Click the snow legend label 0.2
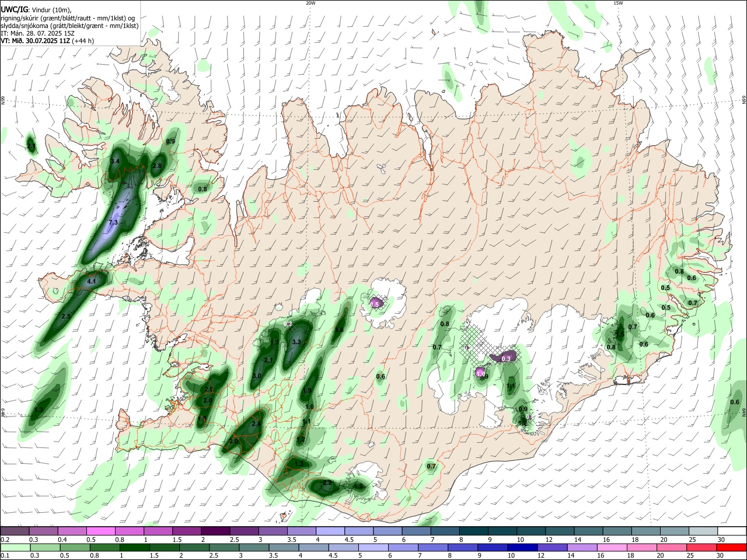Screen dimensions: 747x560 5,540
